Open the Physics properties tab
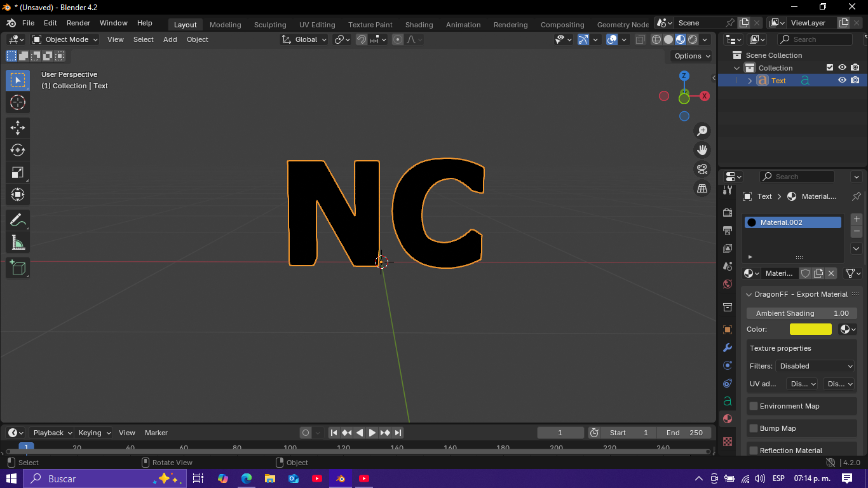868x488 pixels. pos(728,365)
